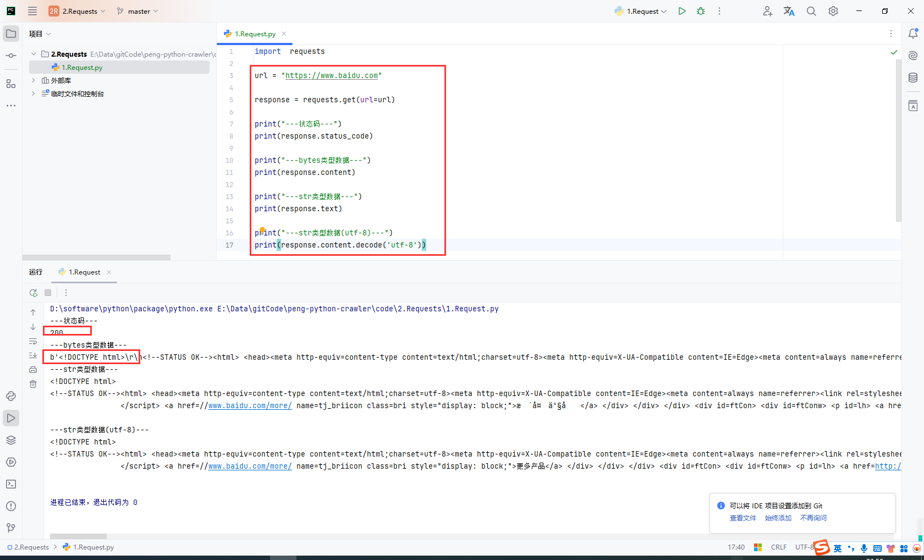This screenshot has width=924, height=560.
Task: Open the AI Assistant panel
Action: click(x=913, y=56)
